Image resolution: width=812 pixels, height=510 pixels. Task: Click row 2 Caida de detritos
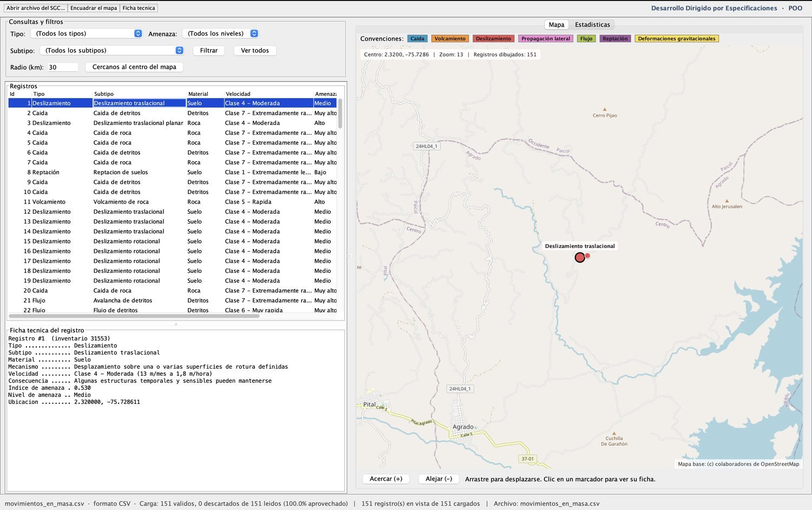(172, 113)
